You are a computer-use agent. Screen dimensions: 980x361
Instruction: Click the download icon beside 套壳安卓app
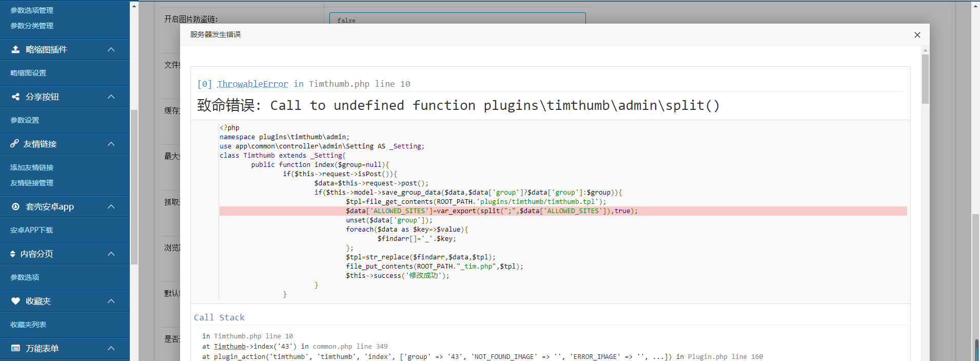tap(15, 206)
